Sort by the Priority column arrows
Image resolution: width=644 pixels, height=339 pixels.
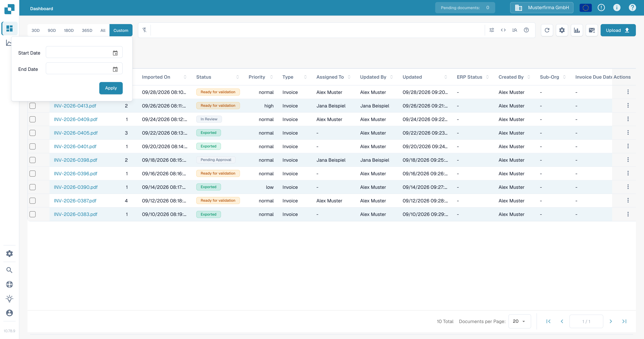coord(271,77)
